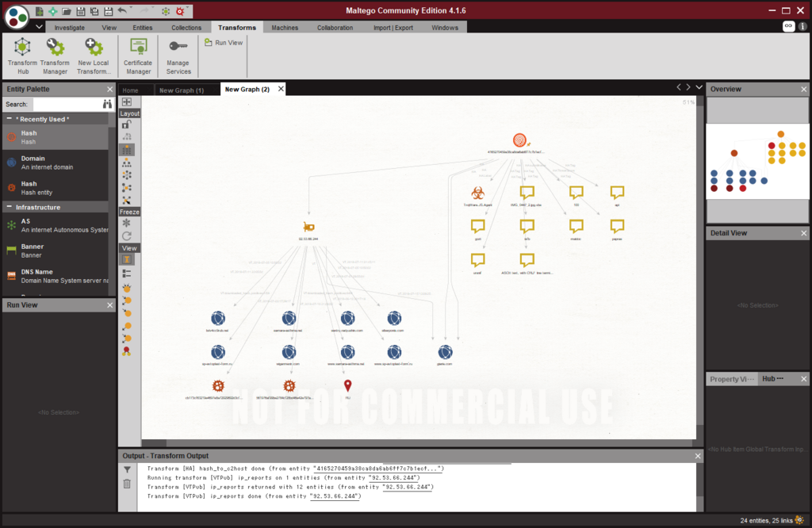
Task: Select the hash fingerprint entity node
Action: [519, 140]
